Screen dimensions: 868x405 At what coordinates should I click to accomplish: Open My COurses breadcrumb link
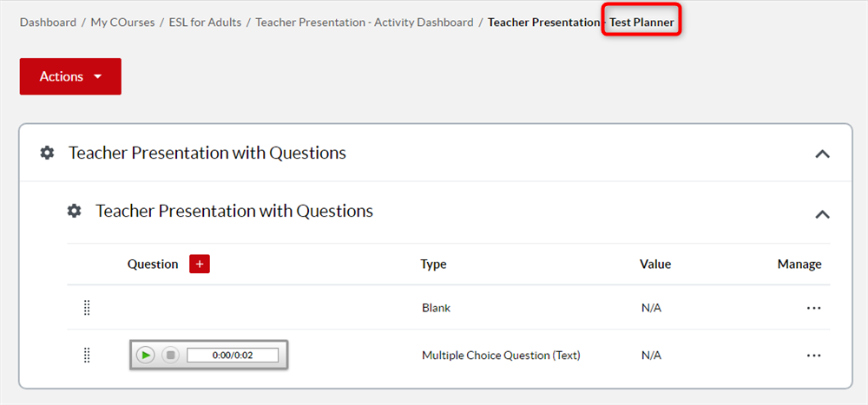coord(122,22)
